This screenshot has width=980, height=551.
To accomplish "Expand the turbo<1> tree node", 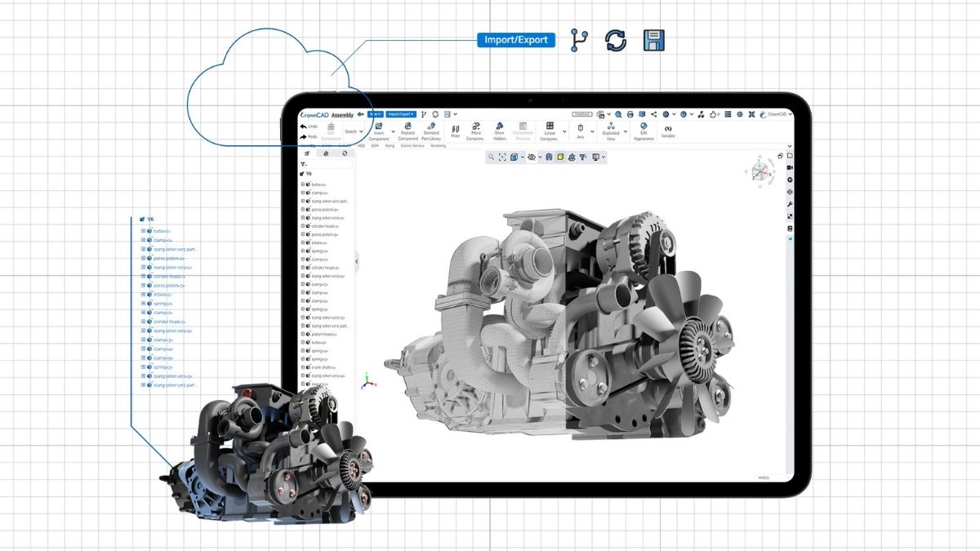I will click(302, 184).
